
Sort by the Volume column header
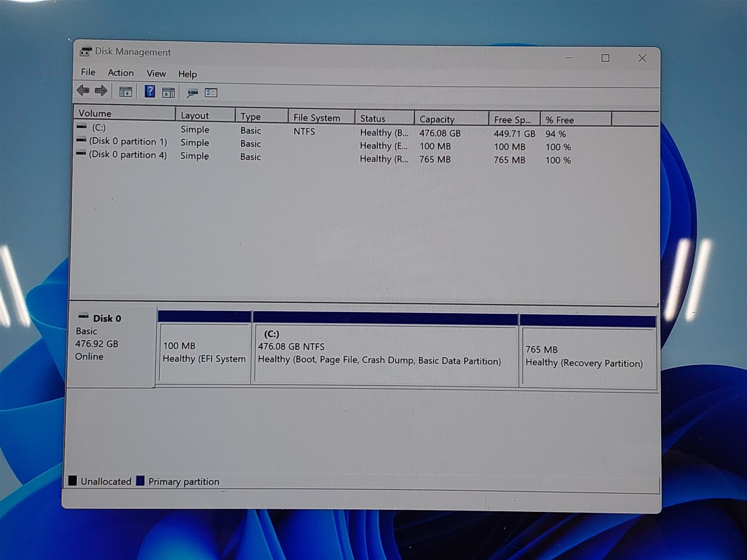click(x=124, y=113)
